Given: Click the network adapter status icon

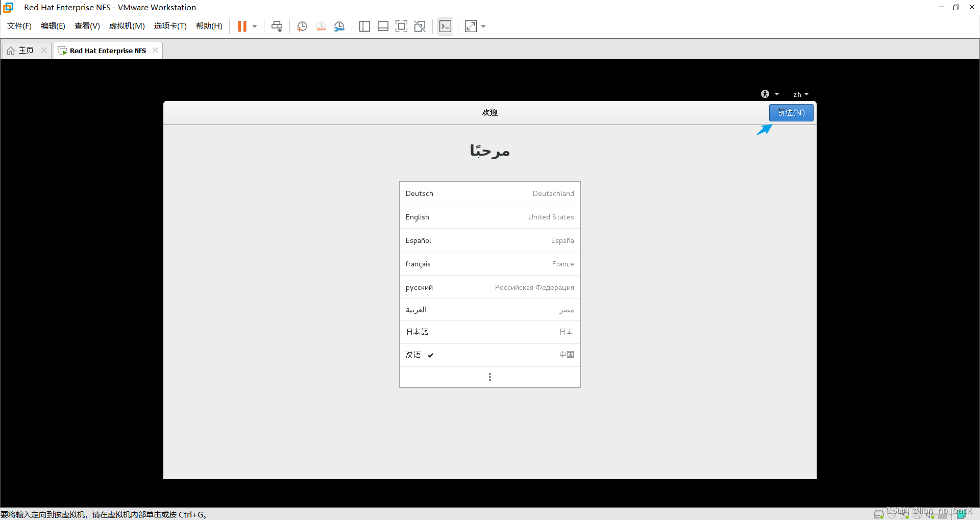Looking at the screenshot, I should [904, 514].
